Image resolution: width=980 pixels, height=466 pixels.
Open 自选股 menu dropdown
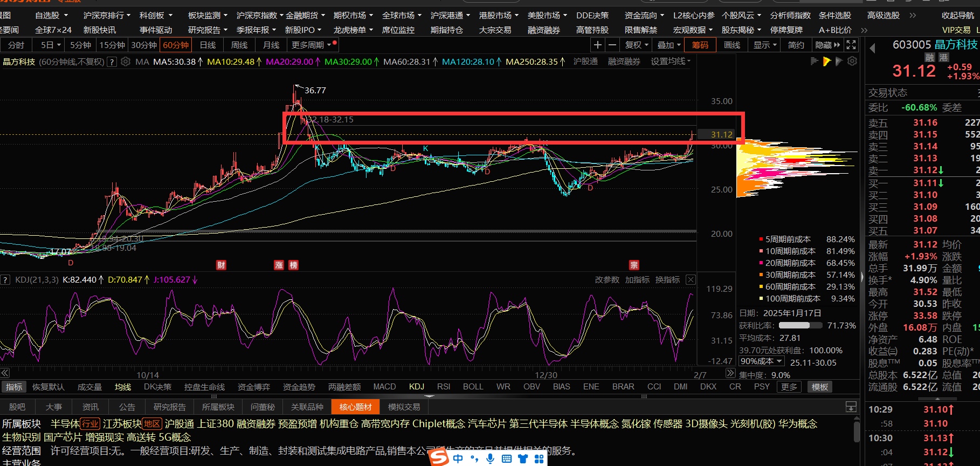(x=52, y=15)
